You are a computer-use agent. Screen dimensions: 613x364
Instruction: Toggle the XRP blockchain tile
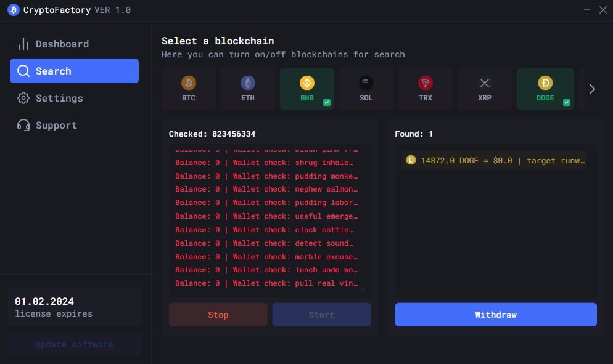pyautogui.click(x=484, y=89)
